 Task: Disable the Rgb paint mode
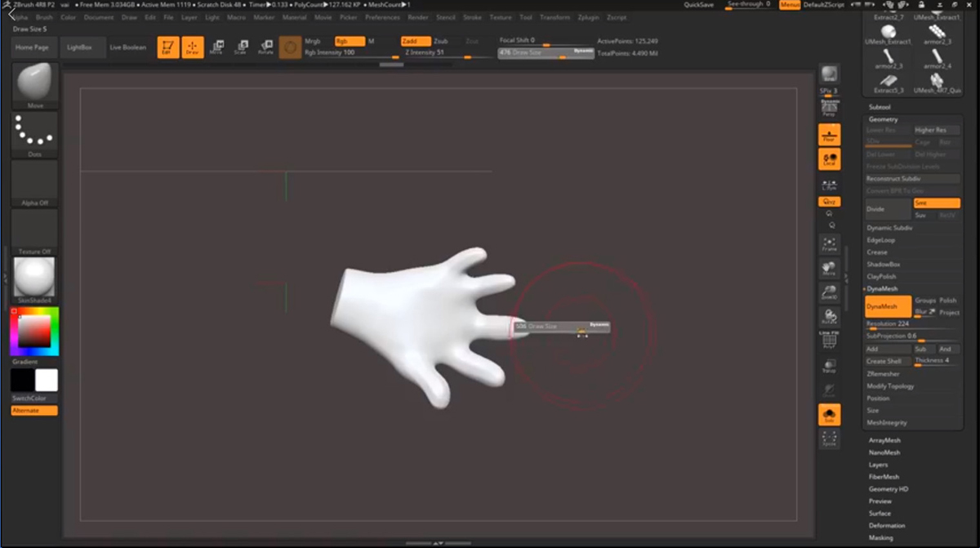(x=349, y=41)
